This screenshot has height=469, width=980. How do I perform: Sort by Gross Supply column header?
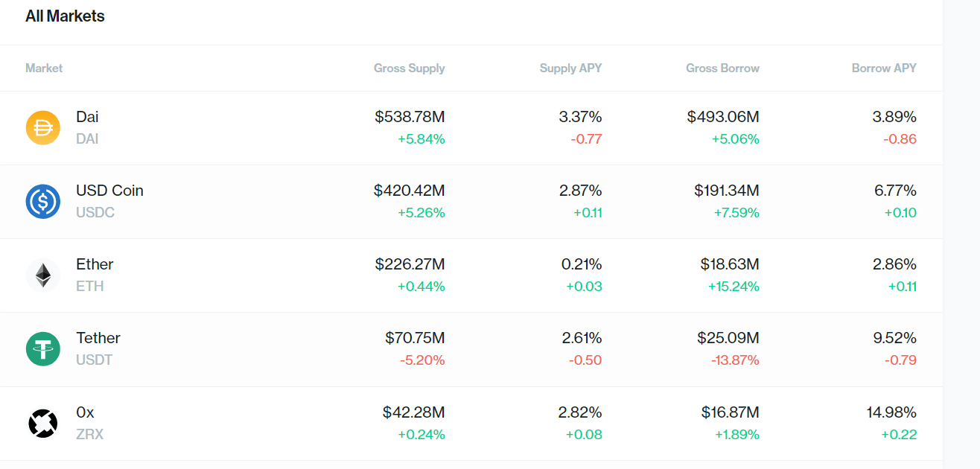(x=409, y=68)
